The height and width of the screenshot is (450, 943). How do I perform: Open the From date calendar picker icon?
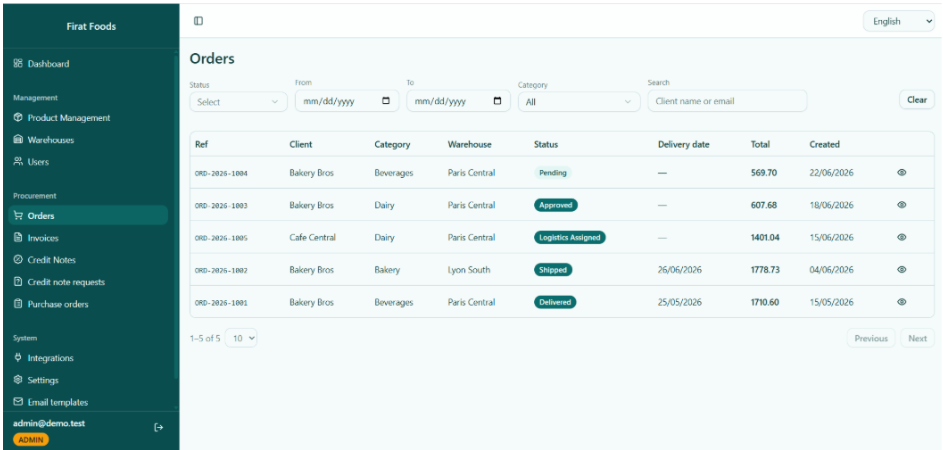point(386,101)
